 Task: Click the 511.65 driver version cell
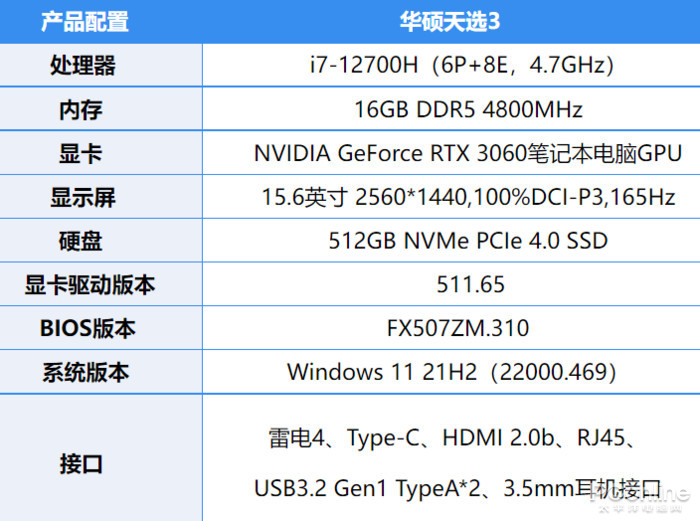point(470,285)
